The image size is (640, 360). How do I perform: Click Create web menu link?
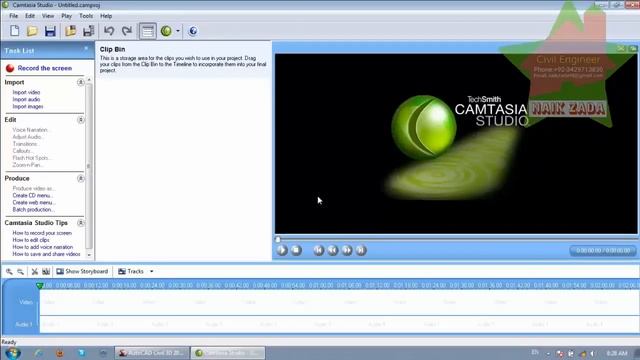34,202
